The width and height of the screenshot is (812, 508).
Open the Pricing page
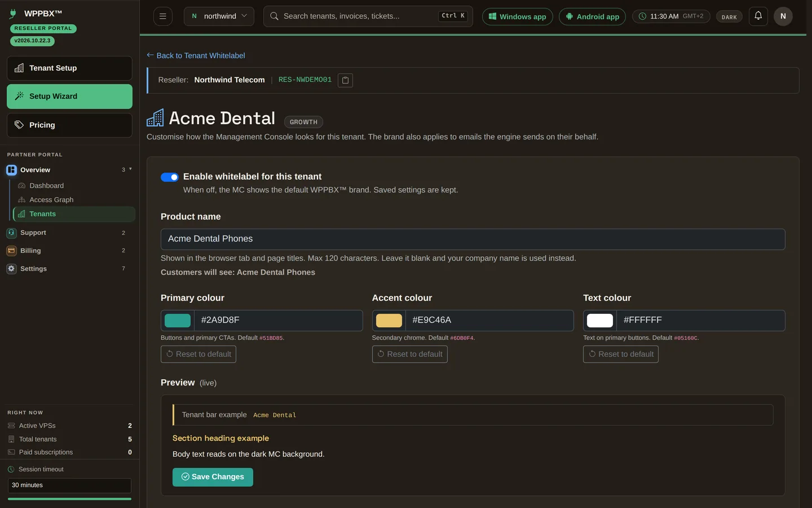[69, 125]
